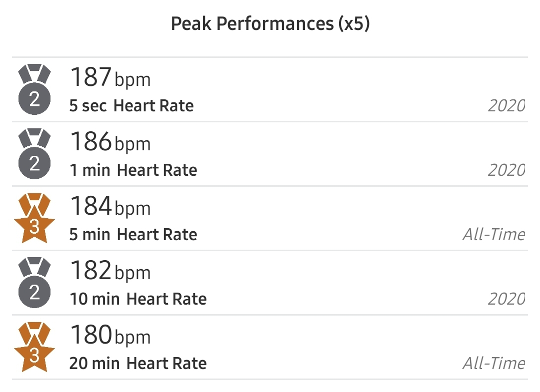540x392 pixels.
Task: Tap All-Time tag on the 20 min row
Action: click(x=494, y=364)
